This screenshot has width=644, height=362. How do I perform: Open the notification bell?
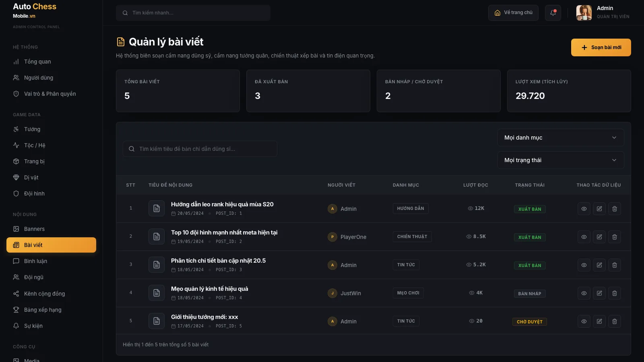(553, 13)
